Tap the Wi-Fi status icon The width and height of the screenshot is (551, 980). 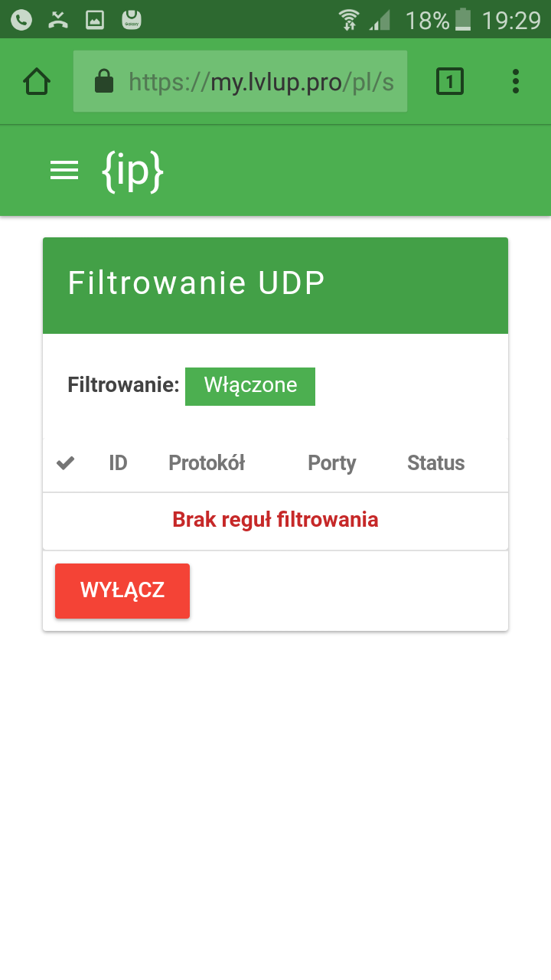[x=349, y=19]
